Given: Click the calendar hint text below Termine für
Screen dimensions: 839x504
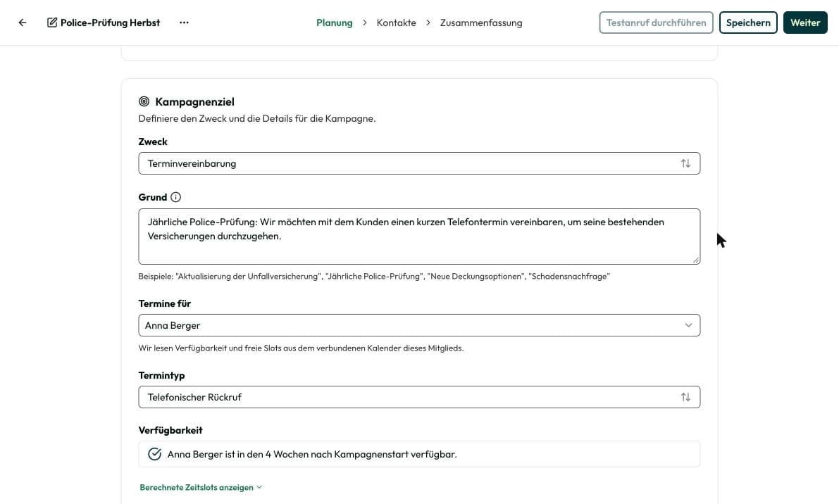Looking at the screenshot, I should pos(301,348).
